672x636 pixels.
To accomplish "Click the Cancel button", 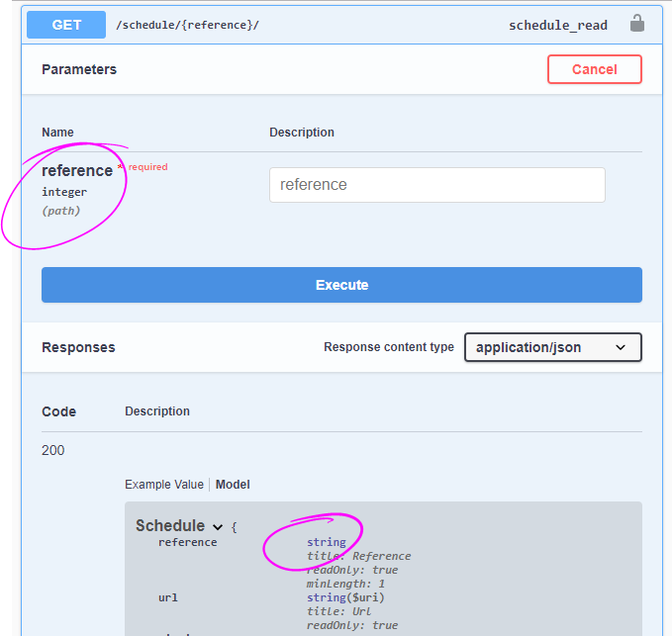I will pyautogui.click(x=595, y=69).
